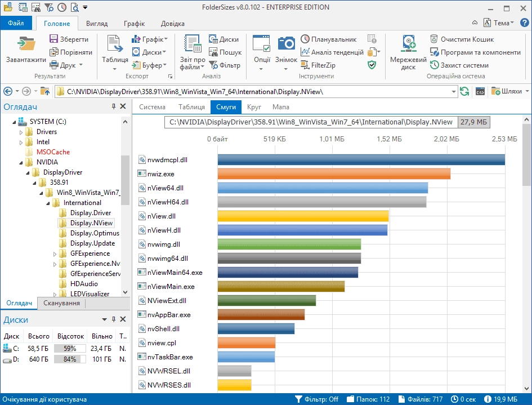
Task: Switch to the Сканування bottom tab
Action: point(61,303)
